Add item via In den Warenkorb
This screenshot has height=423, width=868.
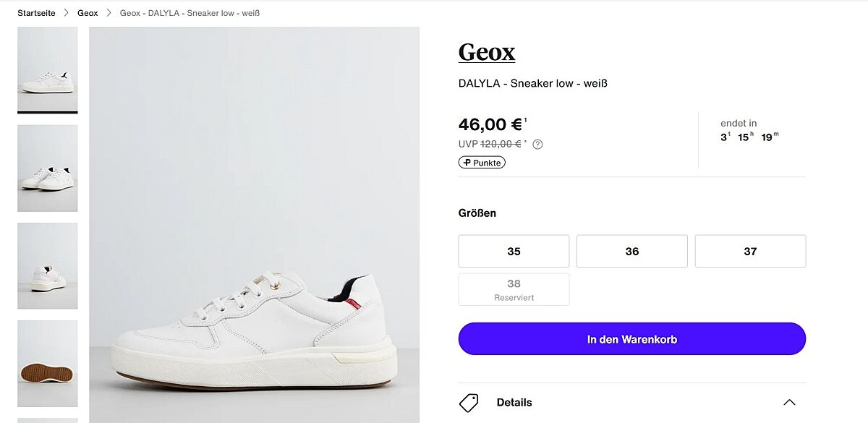[631, 339]
